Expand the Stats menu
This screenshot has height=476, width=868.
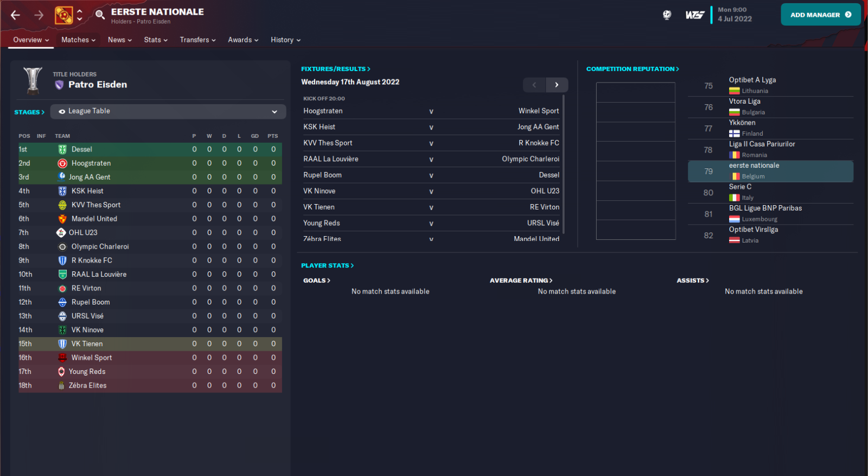tap(156, 40)
